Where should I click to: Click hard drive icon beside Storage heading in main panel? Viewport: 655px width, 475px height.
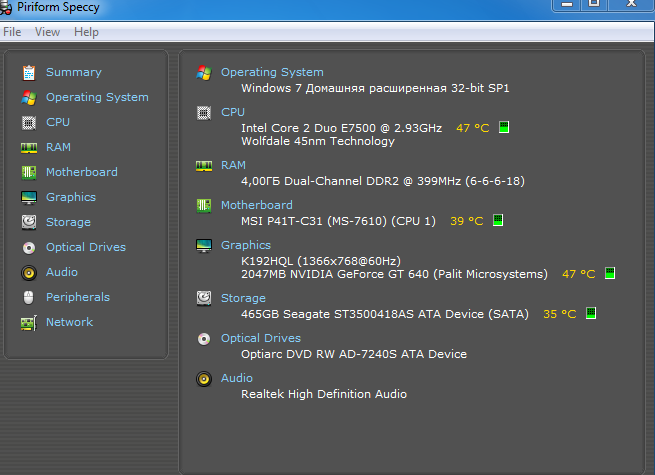[204, 298]
